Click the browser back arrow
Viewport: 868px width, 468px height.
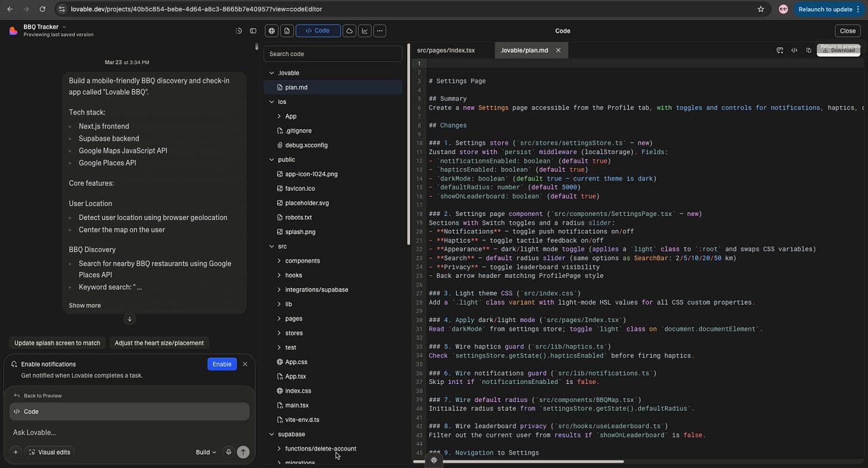[10, 9]
